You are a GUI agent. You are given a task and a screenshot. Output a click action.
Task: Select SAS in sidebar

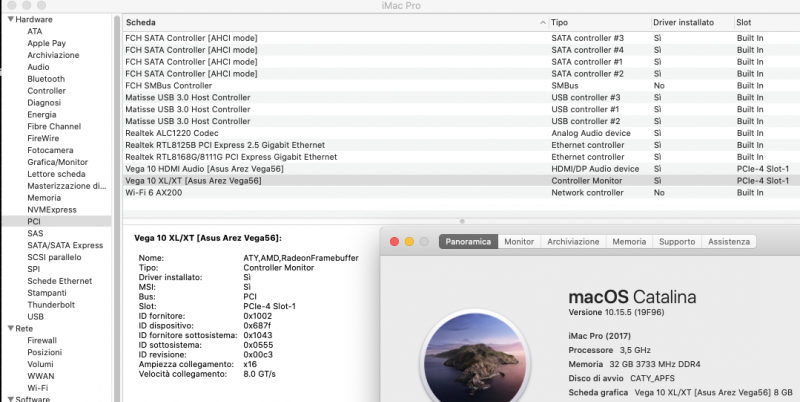coord(35,233)
